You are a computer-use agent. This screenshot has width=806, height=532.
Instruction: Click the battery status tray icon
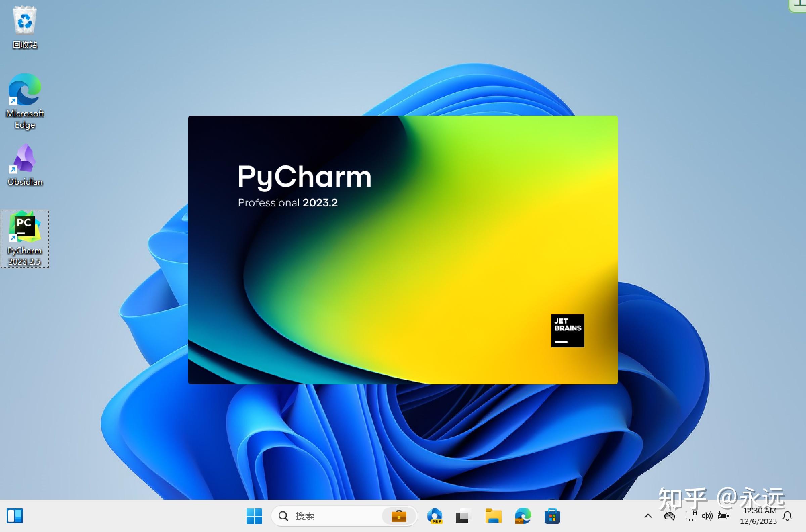(723, 516)
